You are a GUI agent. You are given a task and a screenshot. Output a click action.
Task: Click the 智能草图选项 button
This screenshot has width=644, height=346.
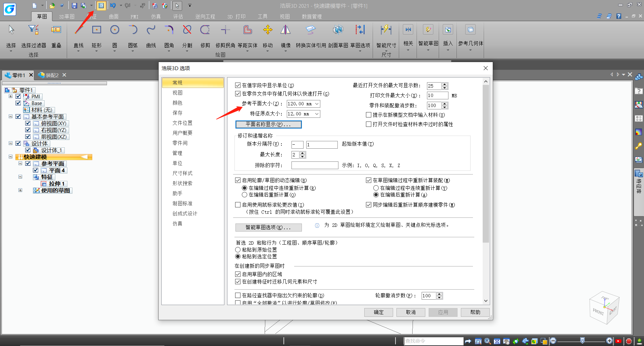pos(268,228)
